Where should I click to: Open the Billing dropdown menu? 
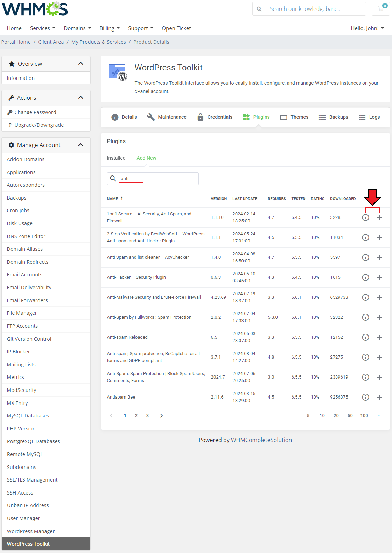[x=110, y=28]
